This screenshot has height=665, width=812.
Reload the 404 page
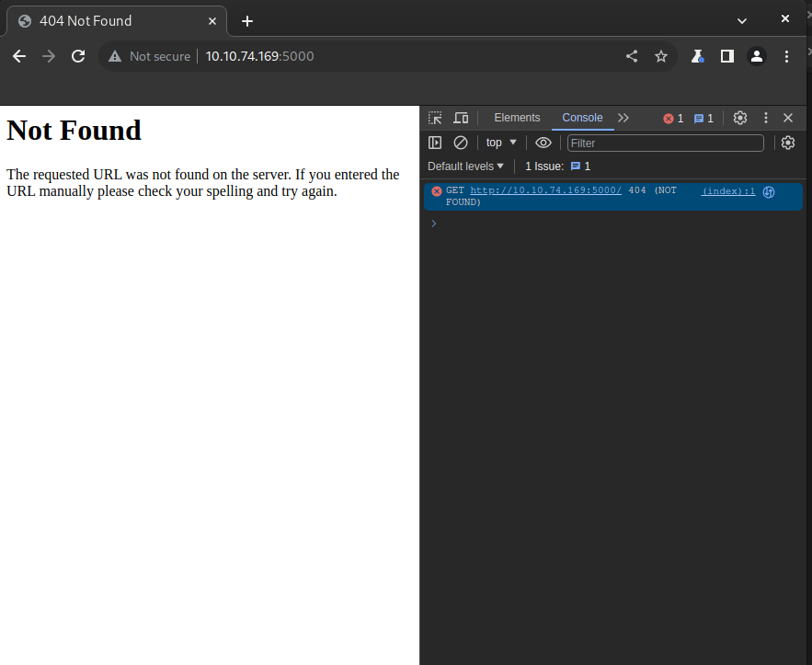(78, 56)
